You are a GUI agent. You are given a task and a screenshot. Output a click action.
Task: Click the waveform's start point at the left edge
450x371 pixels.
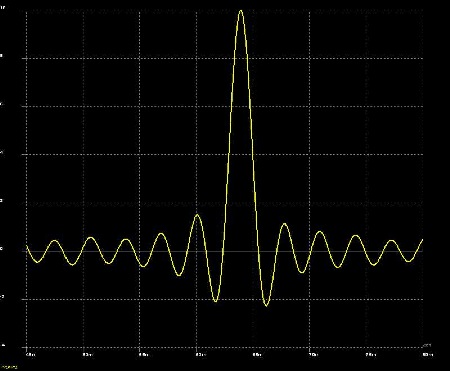point(27,247)
